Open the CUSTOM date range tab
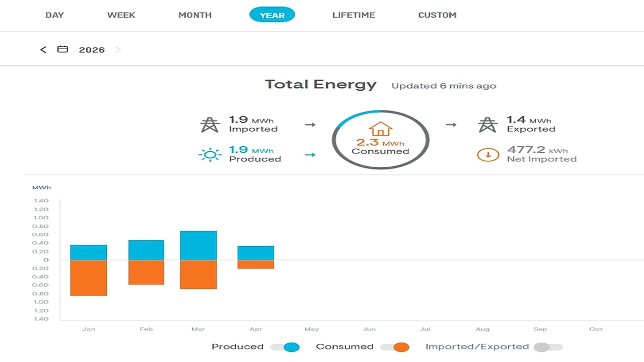Viewport: 644px width, 362px height. click(x=437, y=15)
